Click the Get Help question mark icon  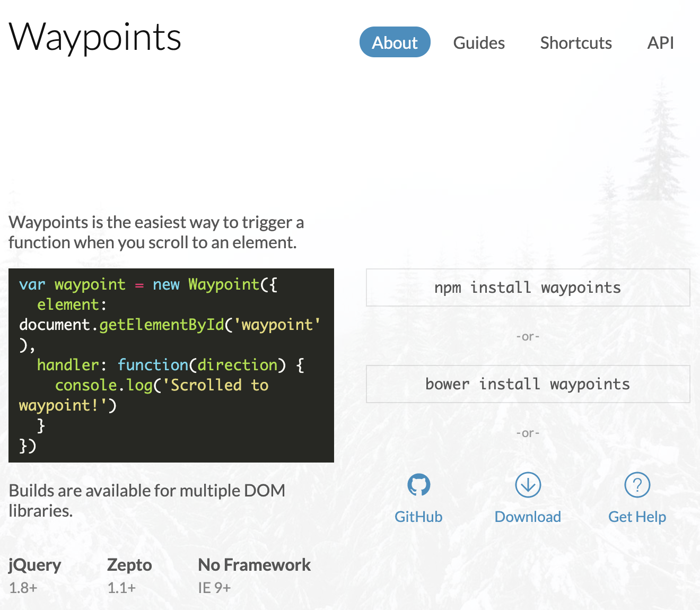click(637, 485)
